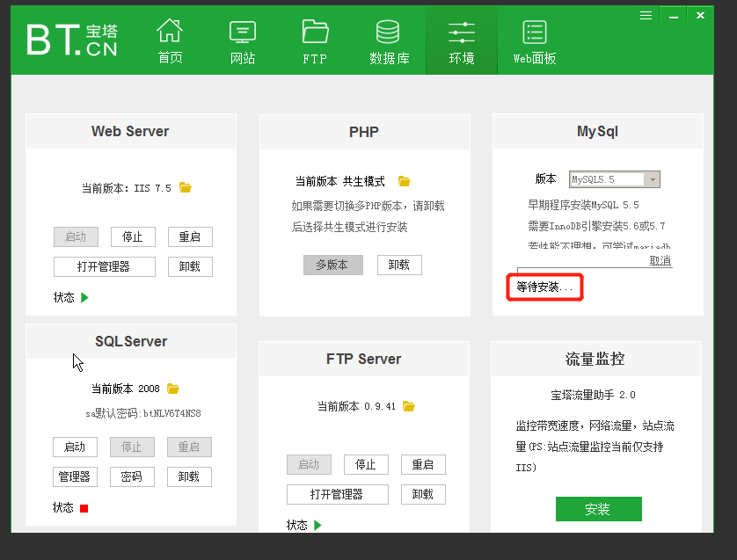Click FTP Server 卸载 button

coord(424,494)
